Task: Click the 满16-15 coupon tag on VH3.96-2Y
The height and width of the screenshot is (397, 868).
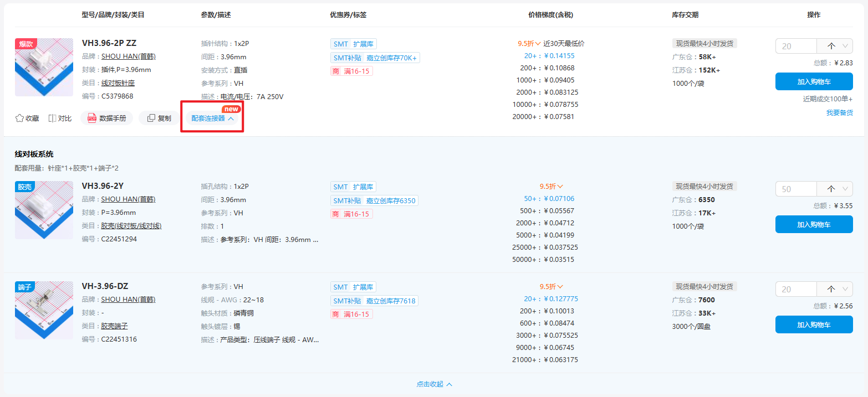Action: coord(351,214)
